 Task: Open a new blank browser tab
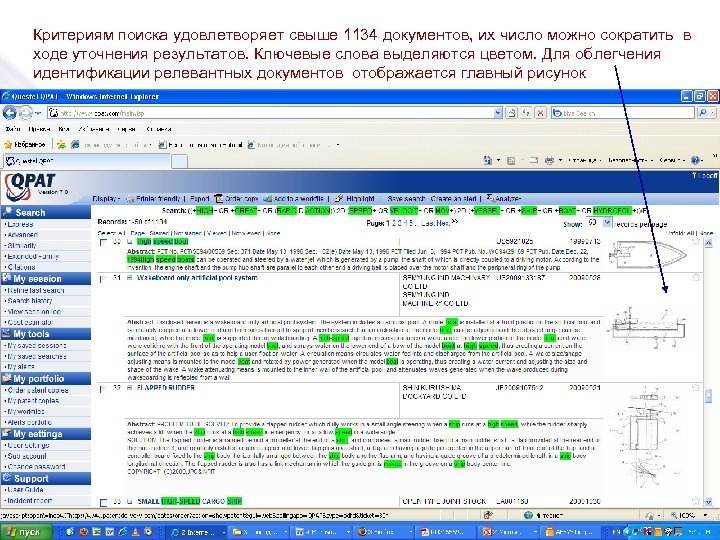pyautogui.click(x=180, y=161)
